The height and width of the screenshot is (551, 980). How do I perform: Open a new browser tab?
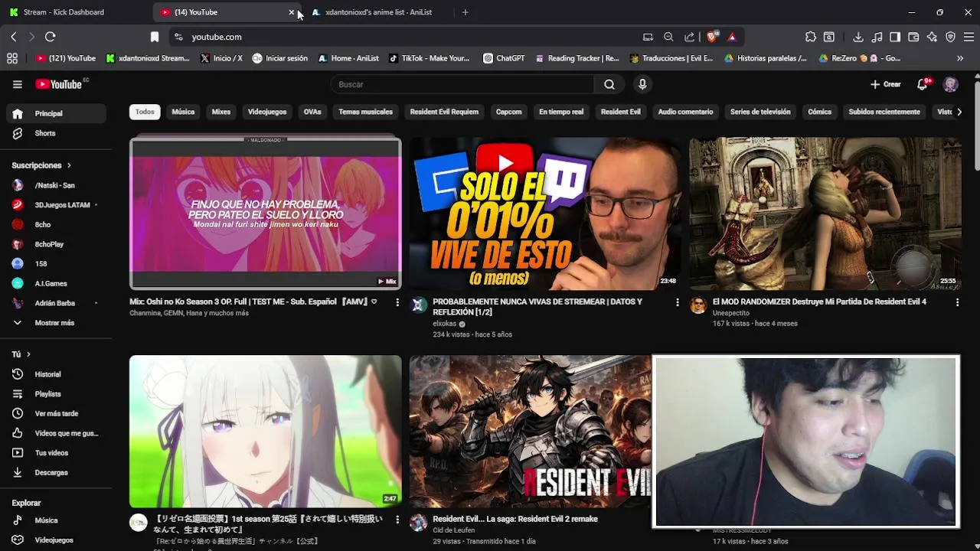coord(465,12)
